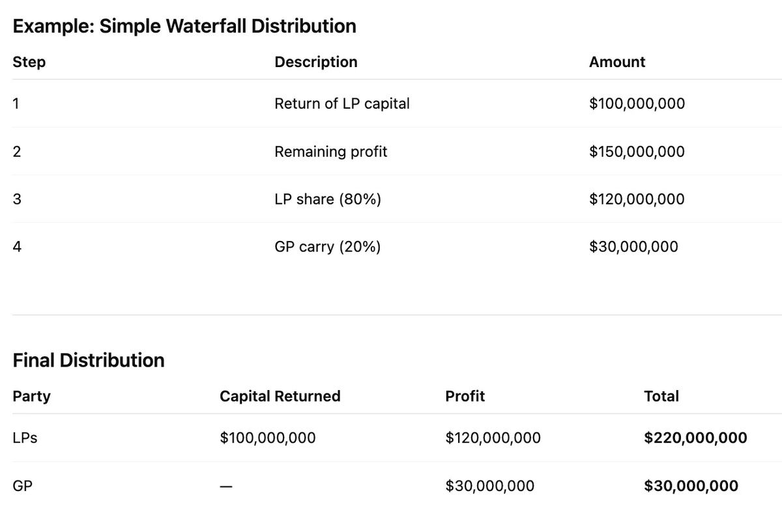
Task: Click the Party column header
Action: pyautogui.click(x=31, y=396)
